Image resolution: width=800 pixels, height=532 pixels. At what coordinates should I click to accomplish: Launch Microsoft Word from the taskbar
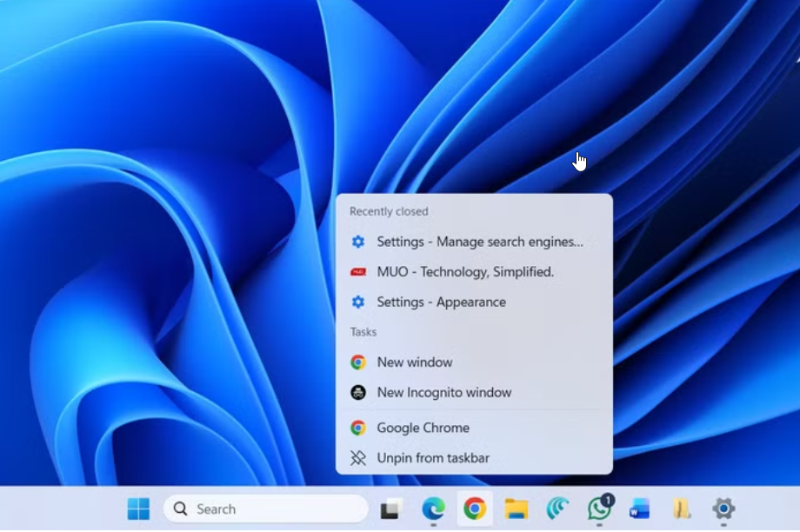(640, 509)
